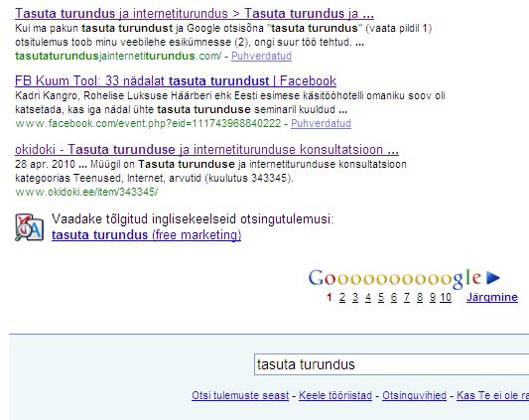
Task: Go to results page 7
Action: click(x=407, y=297)
